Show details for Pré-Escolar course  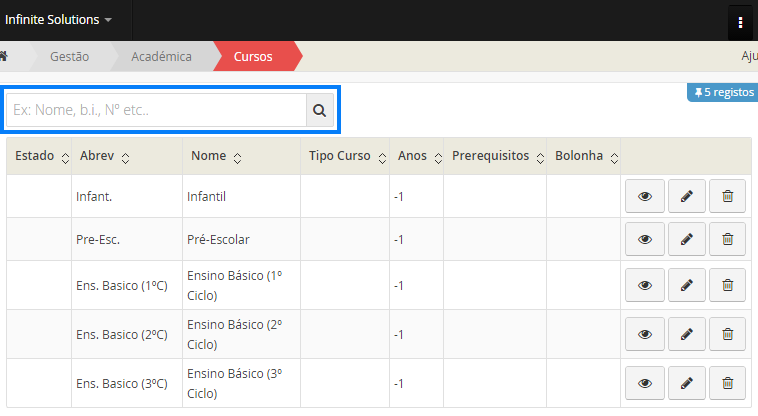point(645,239)
